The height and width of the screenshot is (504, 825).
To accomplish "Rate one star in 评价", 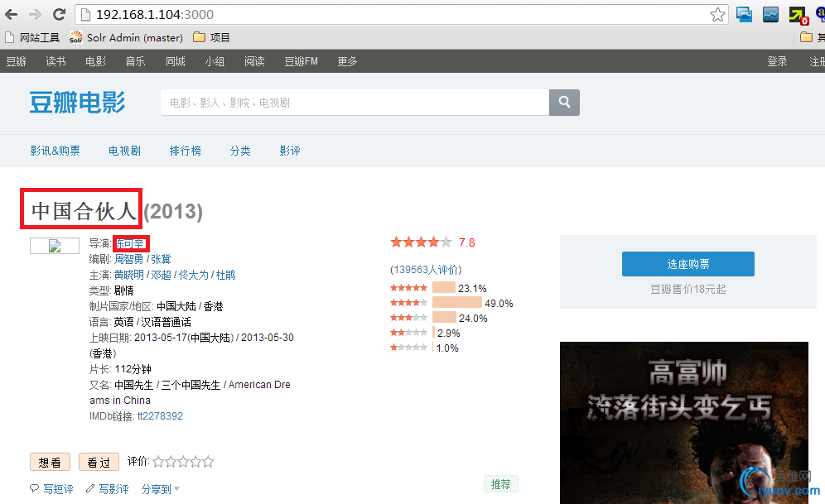I will point(159,462).
